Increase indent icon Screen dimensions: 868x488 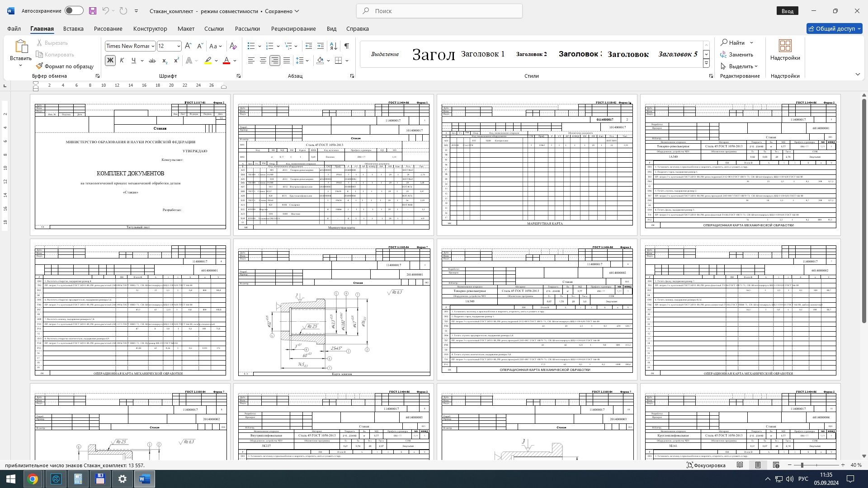[321, 46]
